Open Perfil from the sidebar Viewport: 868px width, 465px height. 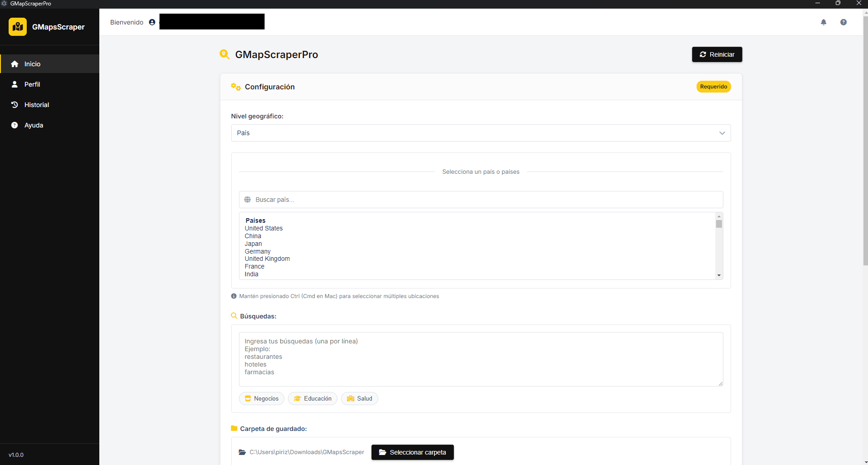tap(32, 84)
